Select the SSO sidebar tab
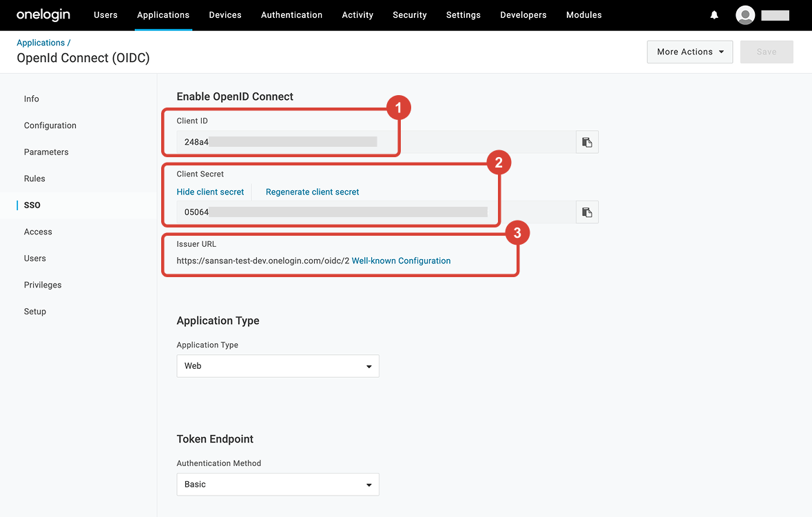This screenshot has width=812, height=517. [x=32, y=205]
